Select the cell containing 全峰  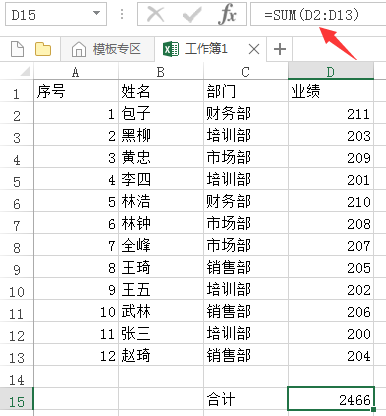tap(161, 245)
